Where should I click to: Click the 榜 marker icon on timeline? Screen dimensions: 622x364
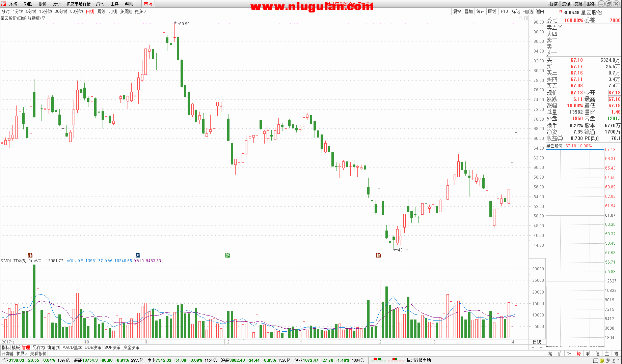click(378, 255)
